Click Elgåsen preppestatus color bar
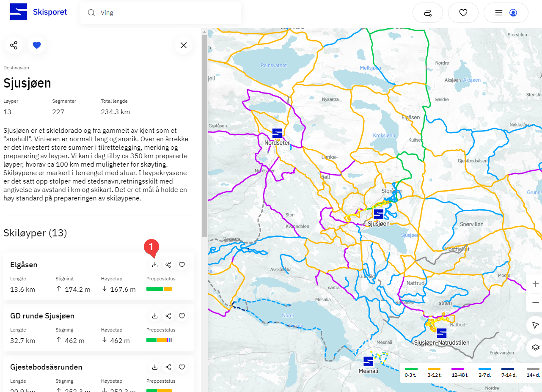This screenshot has height=392, width=542. click(159, 289)
